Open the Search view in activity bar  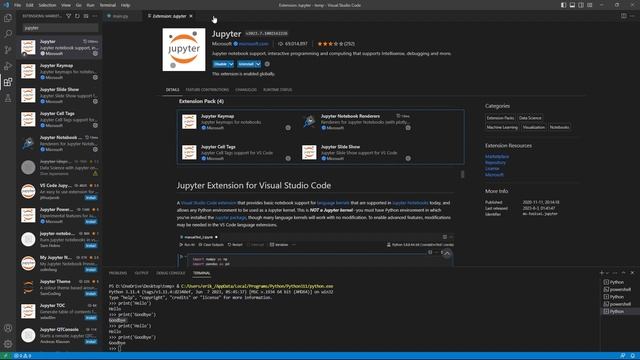(x=8, y=34)
